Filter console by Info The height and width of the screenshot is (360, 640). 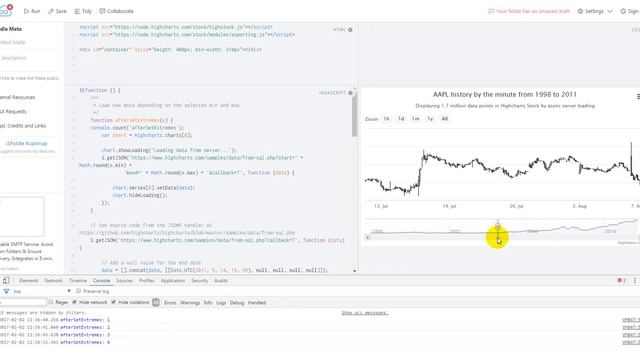click(x=208, y=303)
